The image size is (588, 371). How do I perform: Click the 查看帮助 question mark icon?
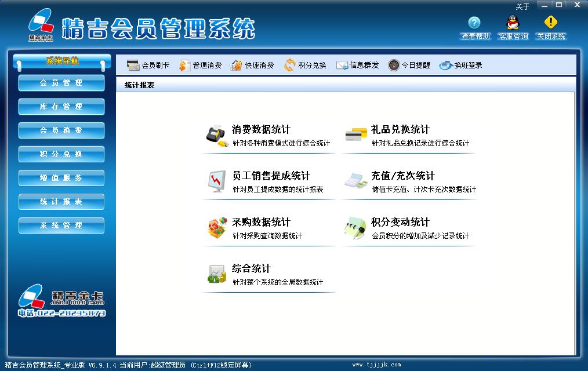474,23
